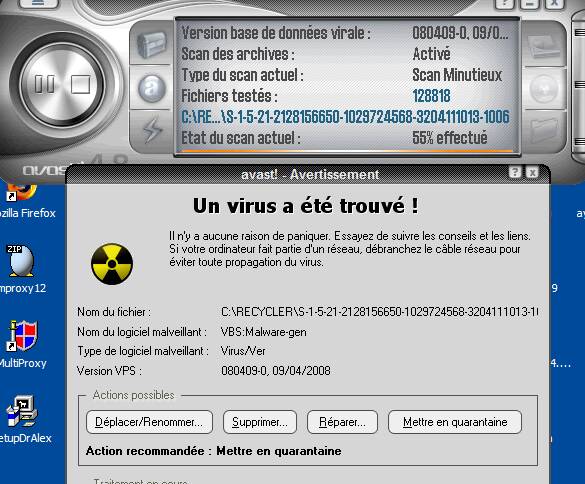Click the scanned file path C:\RE...\S-1-5-21 line

pyautogui.click(x=345, y=117)
